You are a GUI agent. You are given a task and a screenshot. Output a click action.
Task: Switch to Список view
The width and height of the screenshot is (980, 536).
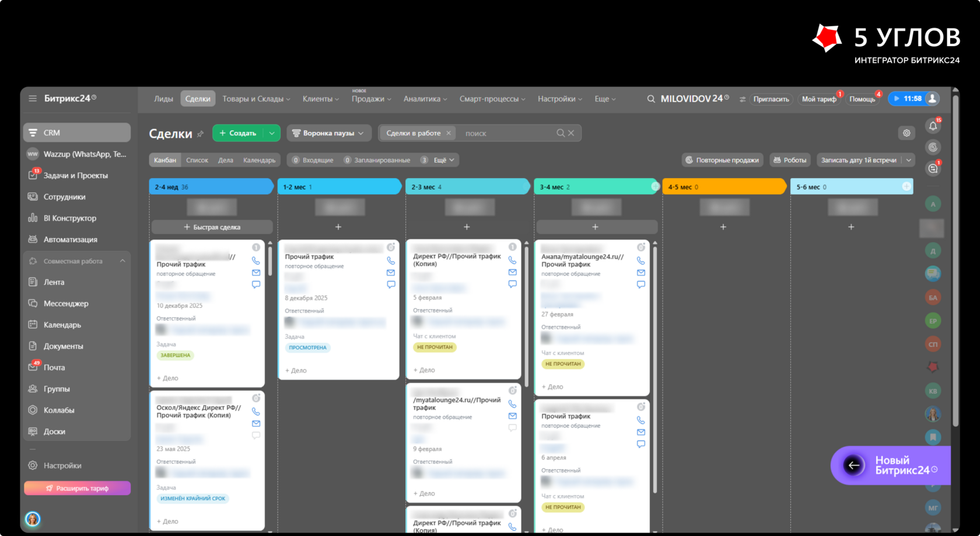pyautogui.click(x=197, y=160)
